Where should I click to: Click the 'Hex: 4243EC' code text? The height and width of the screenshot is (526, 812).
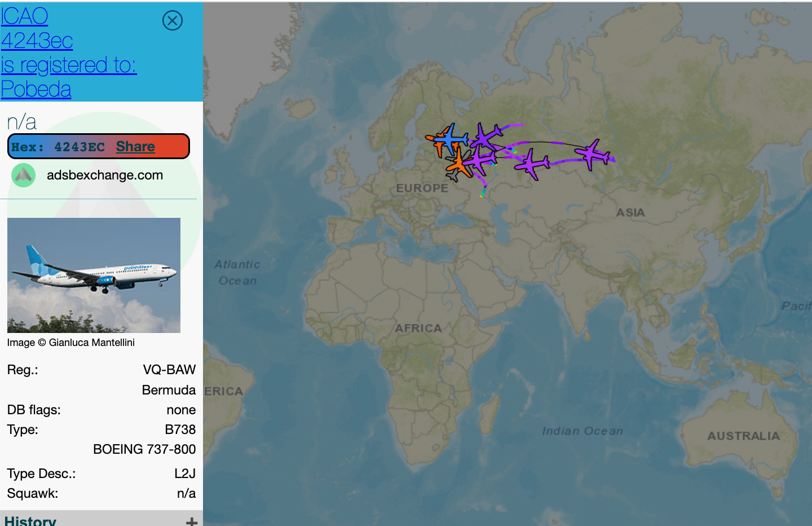58,147
